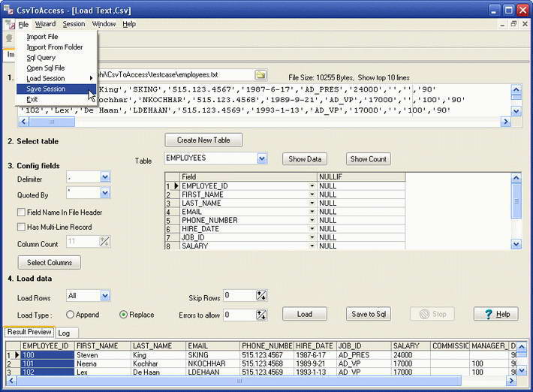The image size is (533, 392).
Task: Click the NULLIF cell for HIRE_DATE row
Action: [361, 229]
